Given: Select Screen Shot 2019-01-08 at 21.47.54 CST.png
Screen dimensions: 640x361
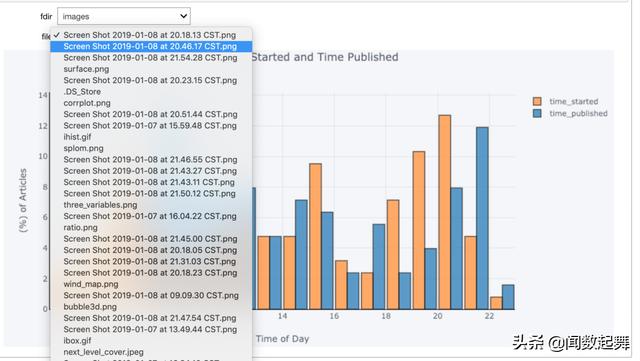Looking at the screenshot, I should pyautogui.click(x=151, y=318).
